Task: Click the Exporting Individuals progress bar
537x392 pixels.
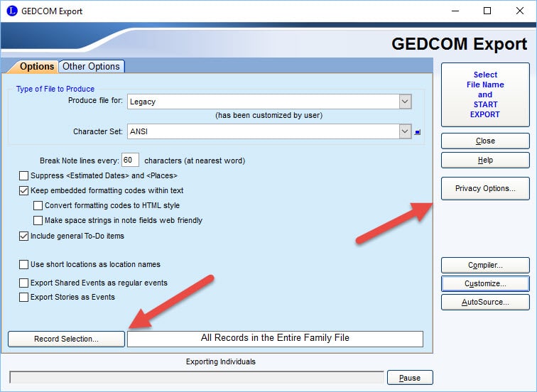Action: (197, 377)
